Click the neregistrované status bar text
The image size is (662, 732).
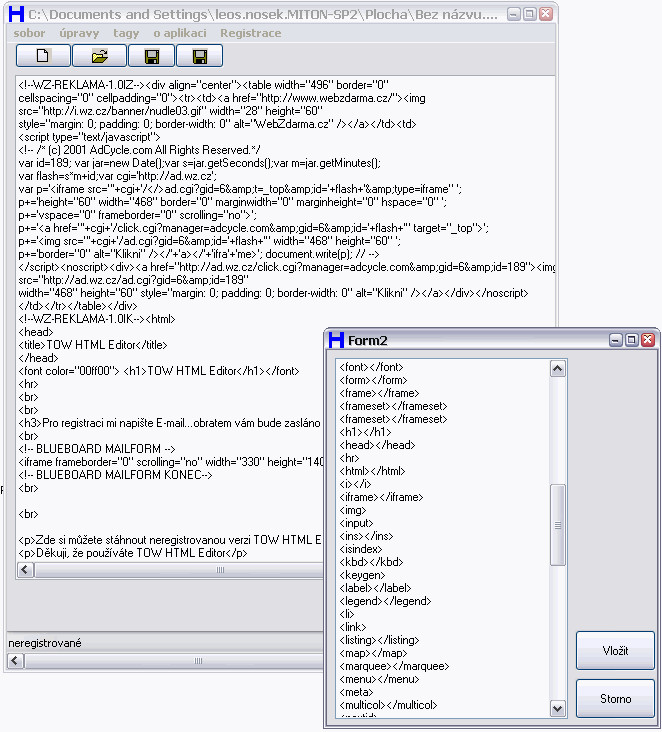45,643
